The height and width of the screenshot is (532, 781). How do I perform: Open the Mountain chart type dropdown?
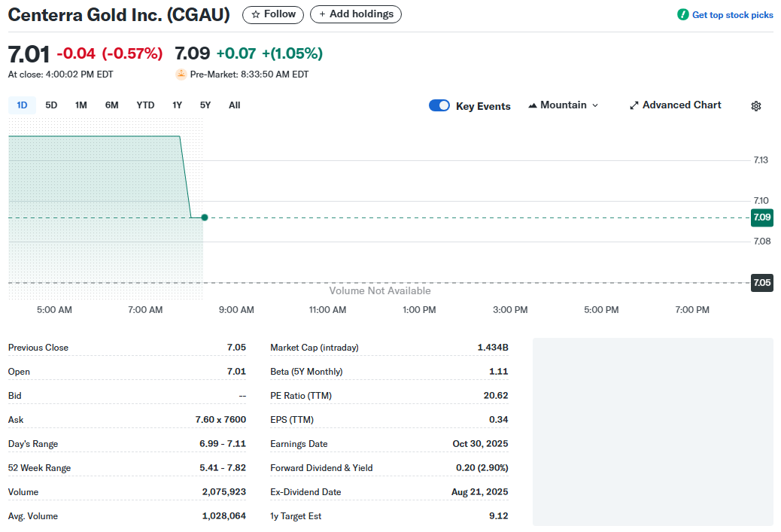(564, 105)
